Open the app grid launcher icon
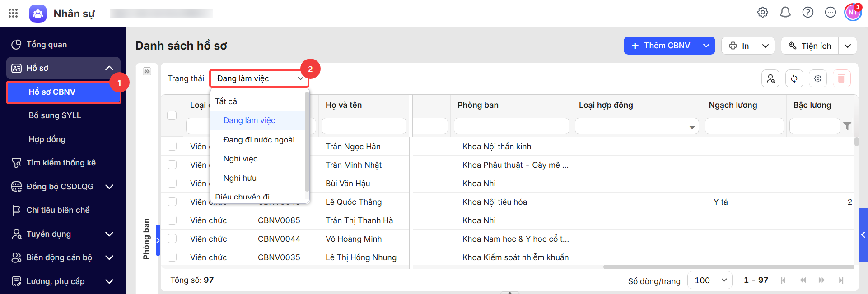The height and width of the screenshot is (294, 868). point(13,13)
